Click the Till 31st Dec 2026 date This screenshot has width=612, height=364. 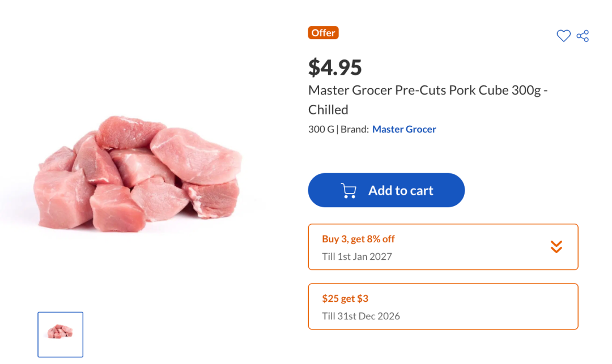click(361, 316)
